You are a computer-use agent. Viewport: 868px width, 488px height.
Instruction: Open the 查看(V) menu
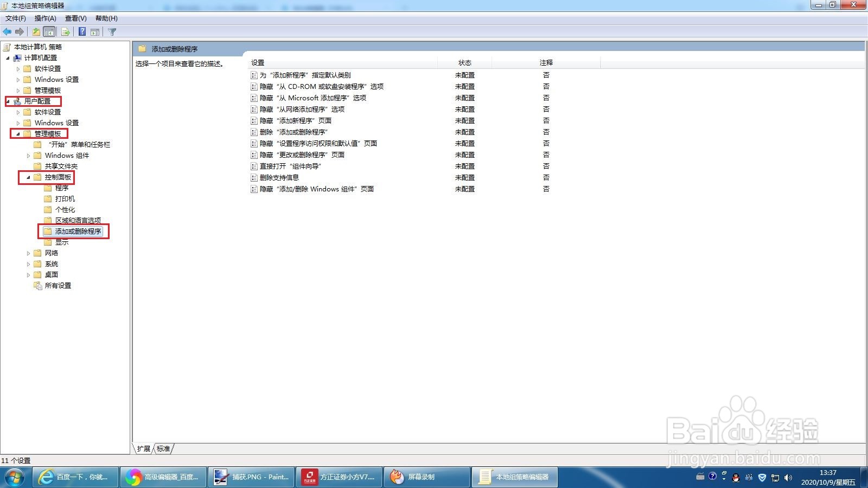point(76,18)
